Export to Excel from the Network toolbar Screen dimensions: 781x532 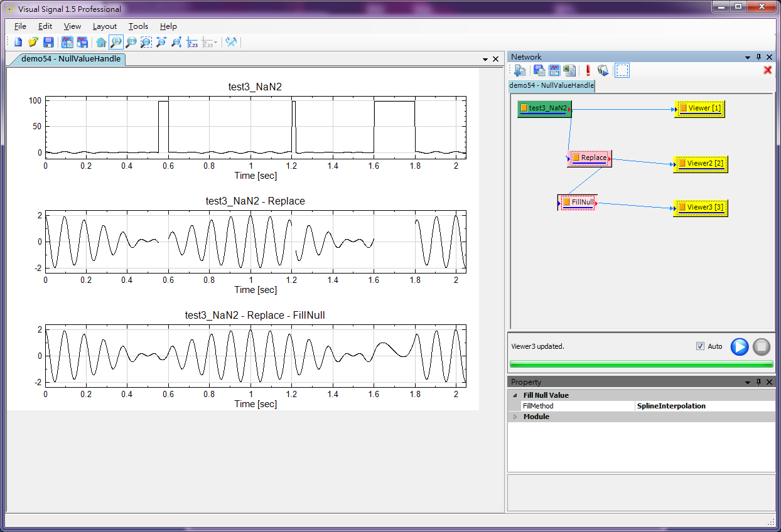pyautogui.click(x=569, y=70)
